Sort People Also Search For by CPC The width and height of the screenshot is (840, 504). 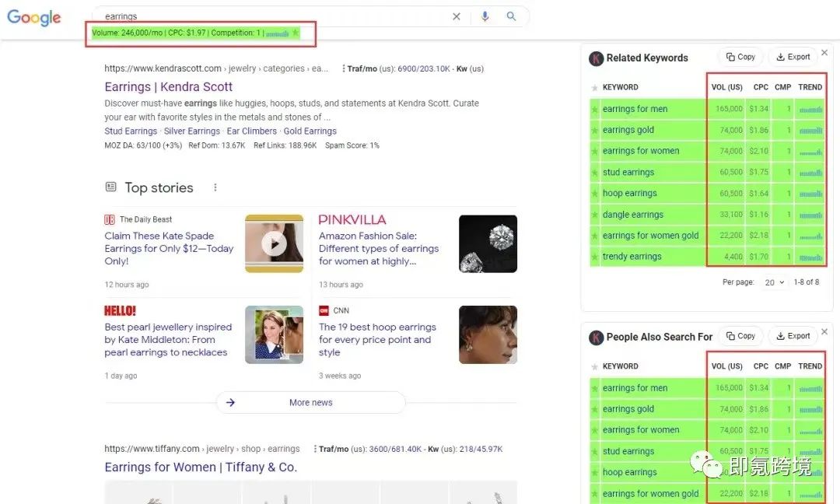761,366
